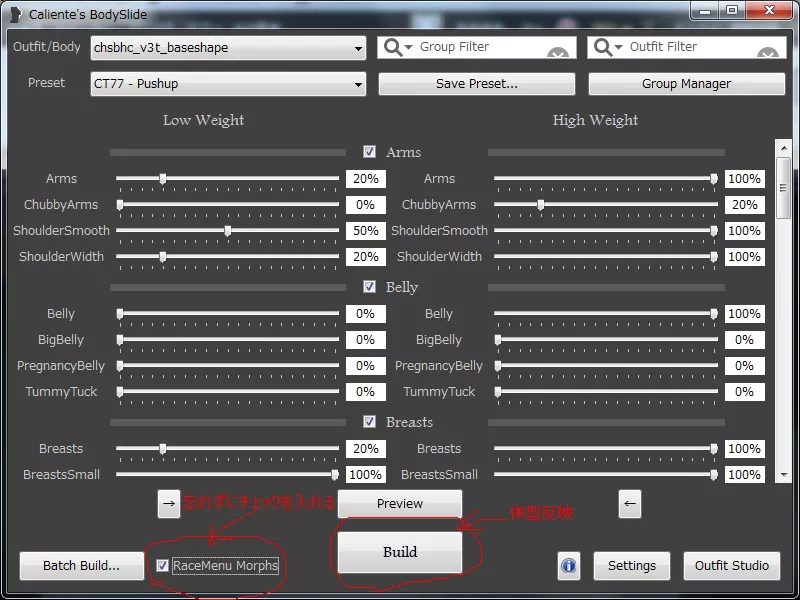Click the Group Filter search magnifier icon
Viewport: 800px width, 600px height.
coord(393,47)
